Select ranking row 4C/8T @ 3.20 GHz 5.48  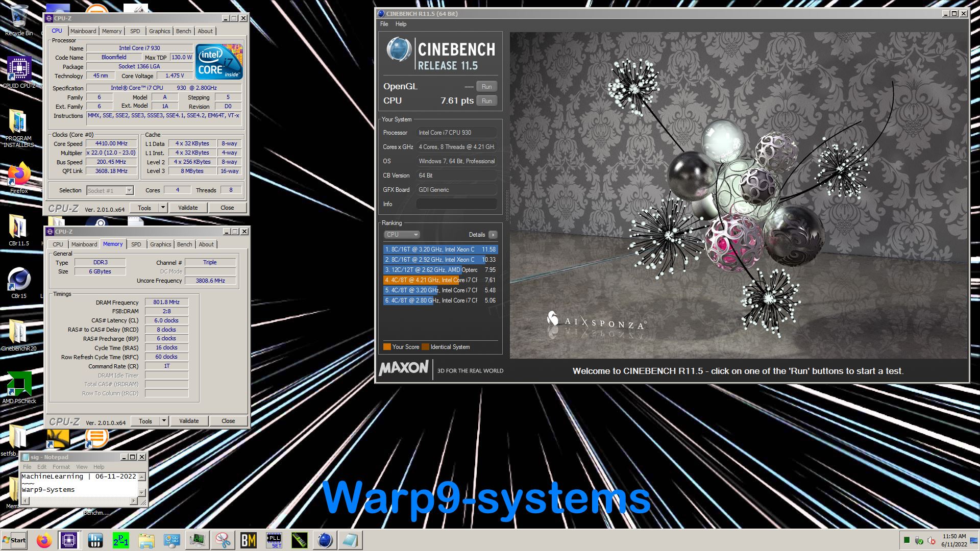(x=440, y=290)
